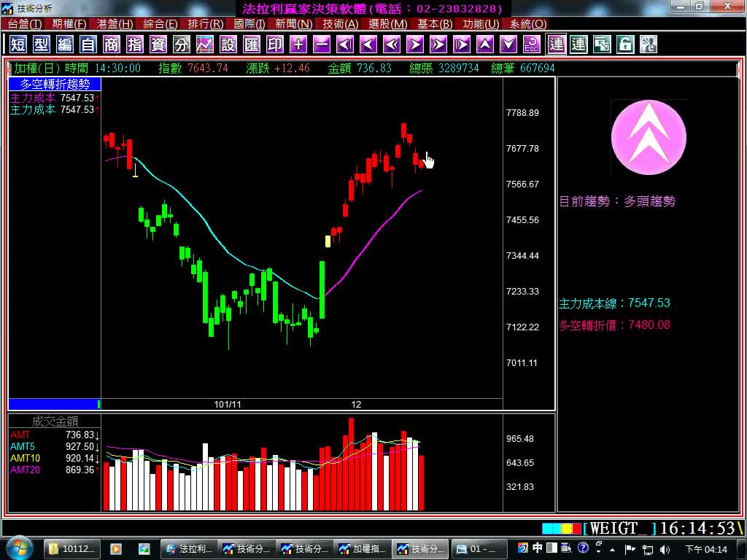Open the 國際(I) menu
Image resolution: width=747 pixels, height=560 pixels.
coord(249,24)
